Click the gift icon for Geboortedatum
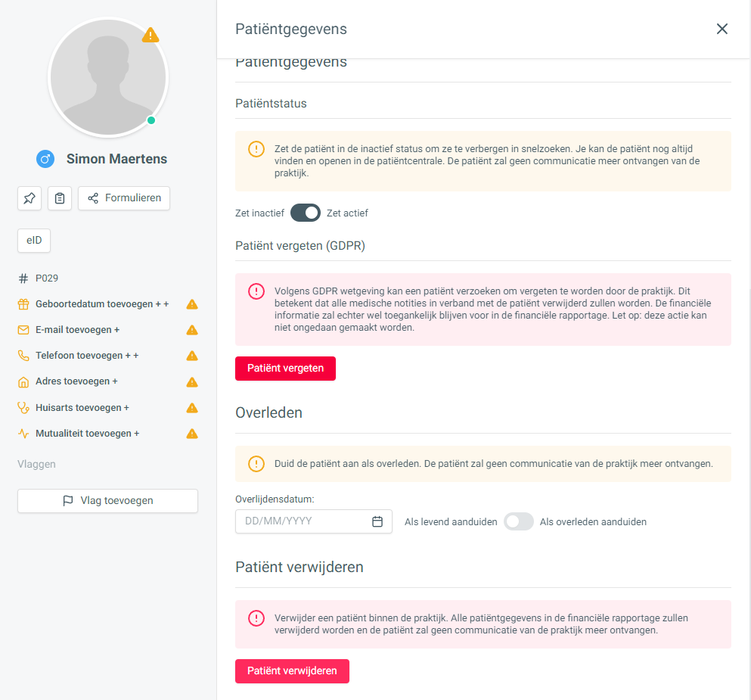The height and width of the screenshot is (700, 751). pyautogui.click(x=23, y=304)
